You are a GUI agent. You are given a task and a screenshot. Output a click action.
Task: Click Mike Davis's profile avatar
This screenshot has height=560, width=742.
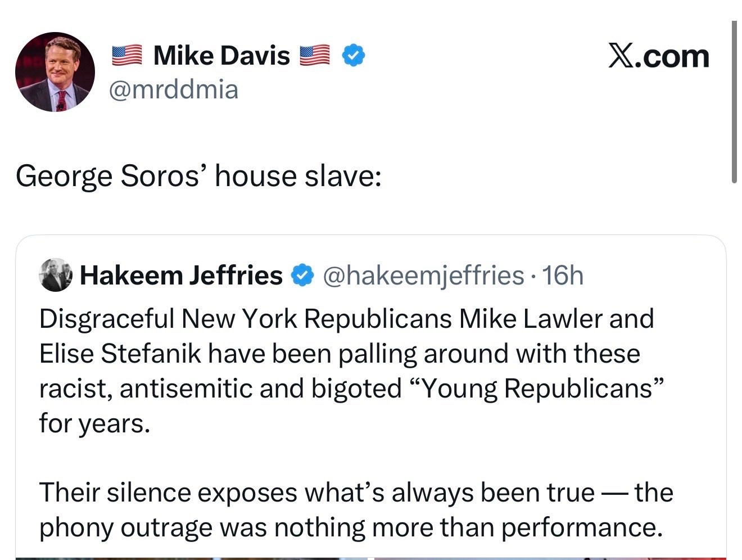(55, 71)
